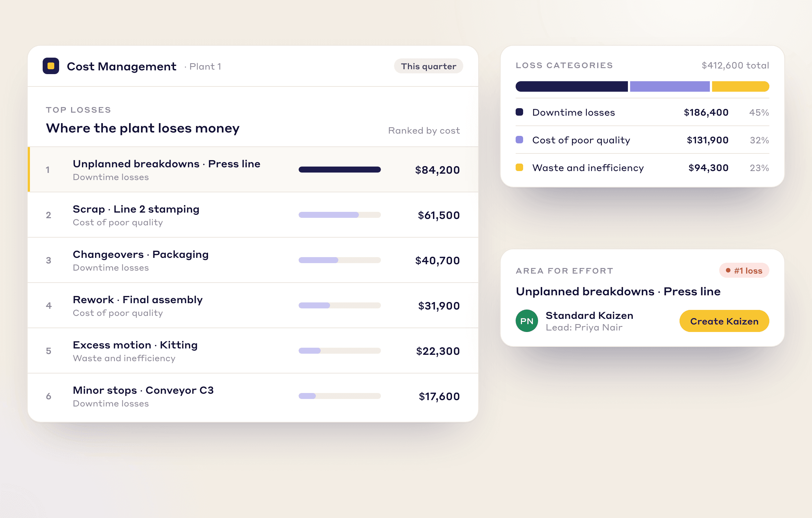
Task: Click the purple segment of the loss categories bar
Action: click(x=670, y=86)
